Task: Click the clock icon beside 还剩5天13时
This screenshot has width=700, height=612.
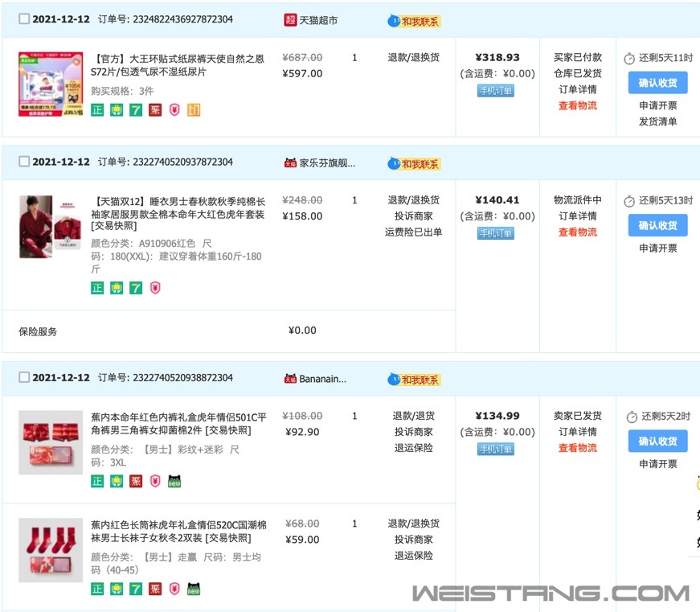Action: (629, 202)
